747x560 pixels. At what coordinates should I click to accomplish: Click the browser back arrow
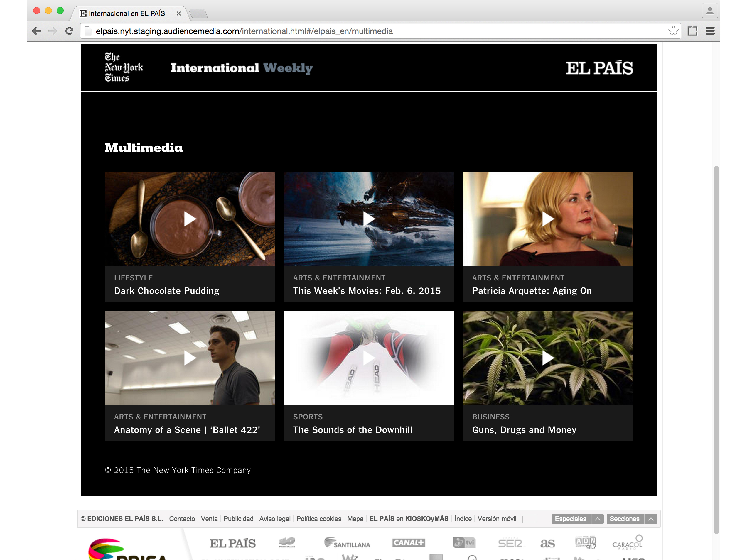click(36, 31)
